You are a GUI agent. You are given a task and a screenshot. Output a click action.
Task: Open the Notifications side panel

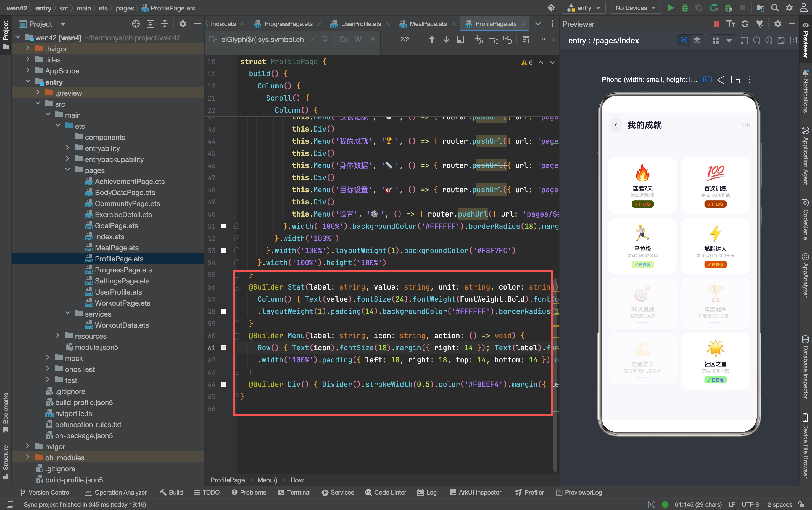point(806,91)
